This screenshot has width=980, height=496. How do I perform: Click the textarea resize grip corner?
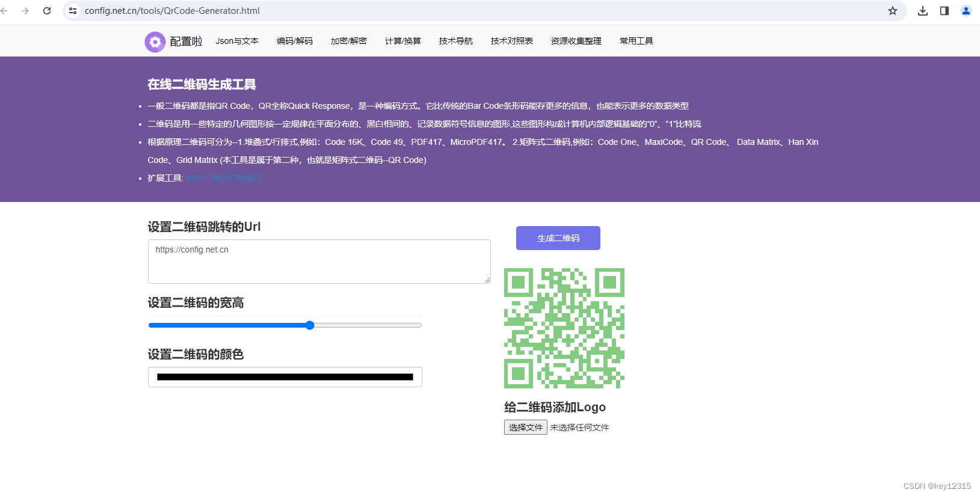click(487, 280)
